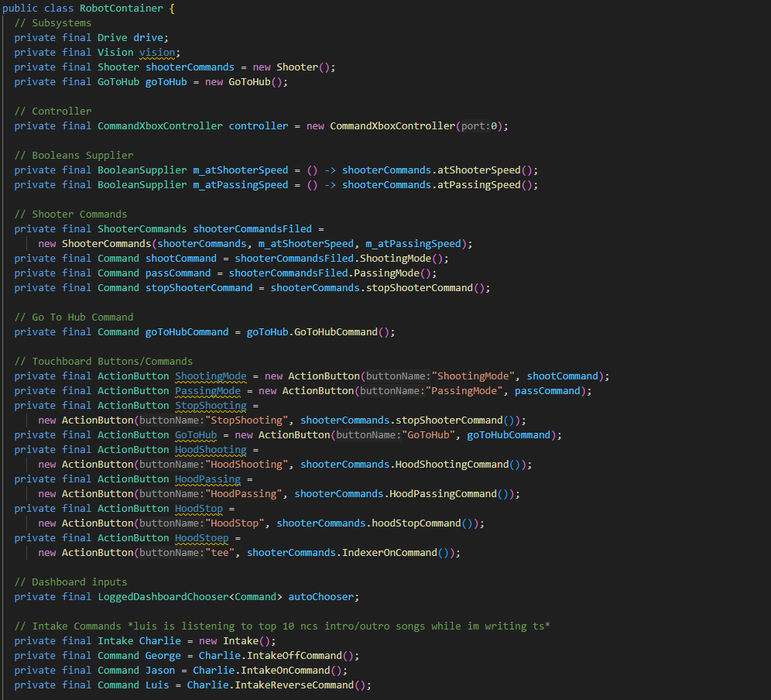Image resolution: width=771 pixels, height=700 pixels.
Task: Click the IntakeOffCommand() method call
Action: click(x=300, y=656)
